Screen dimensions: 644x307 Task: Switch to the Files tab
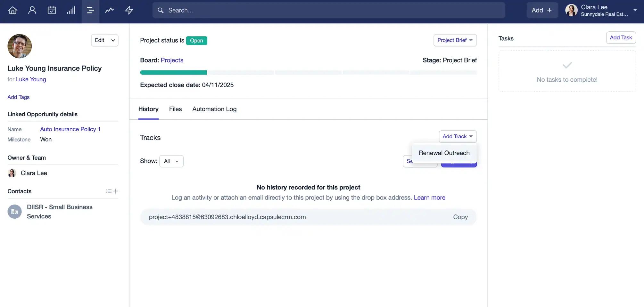pyautogui.click(x=176, y=109)
